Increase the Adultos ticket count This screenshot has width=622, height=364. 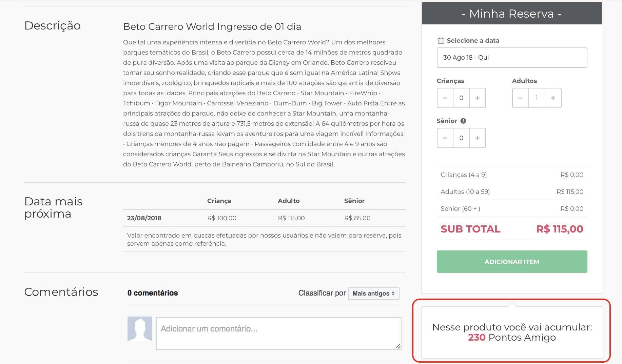pos(553,98)
